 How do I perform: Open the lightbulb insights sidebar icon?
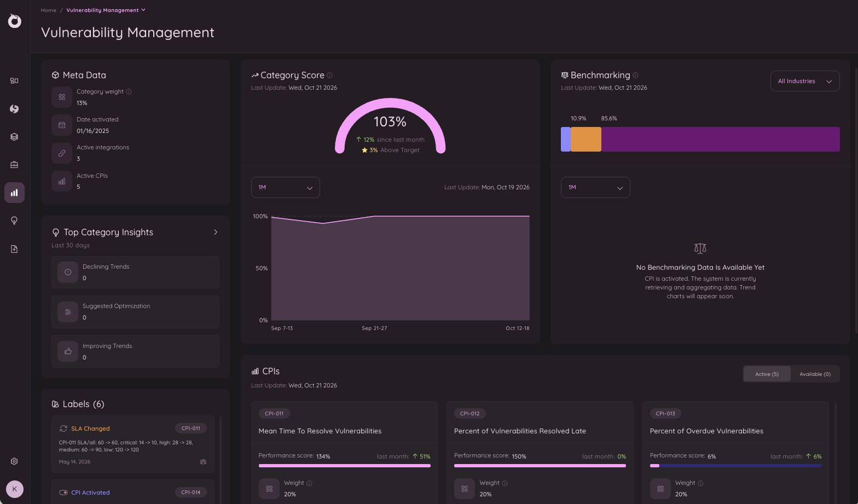pyautogui.click(x=14, y=221)
